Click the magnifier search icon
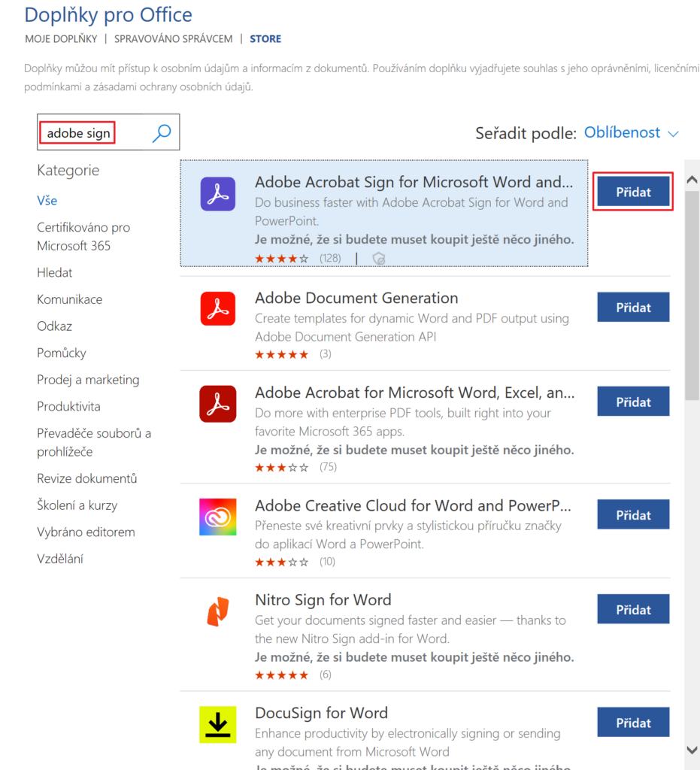Image resolution: width=700 pixels, height=770 pixels. [x=162, y=132]
